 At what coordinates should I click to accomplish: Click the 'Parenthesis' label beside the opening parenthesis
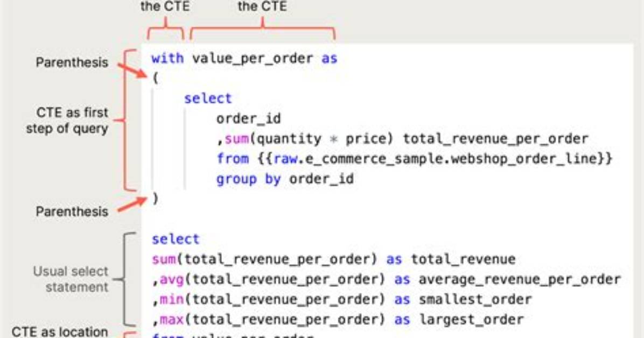click(72, 62)
